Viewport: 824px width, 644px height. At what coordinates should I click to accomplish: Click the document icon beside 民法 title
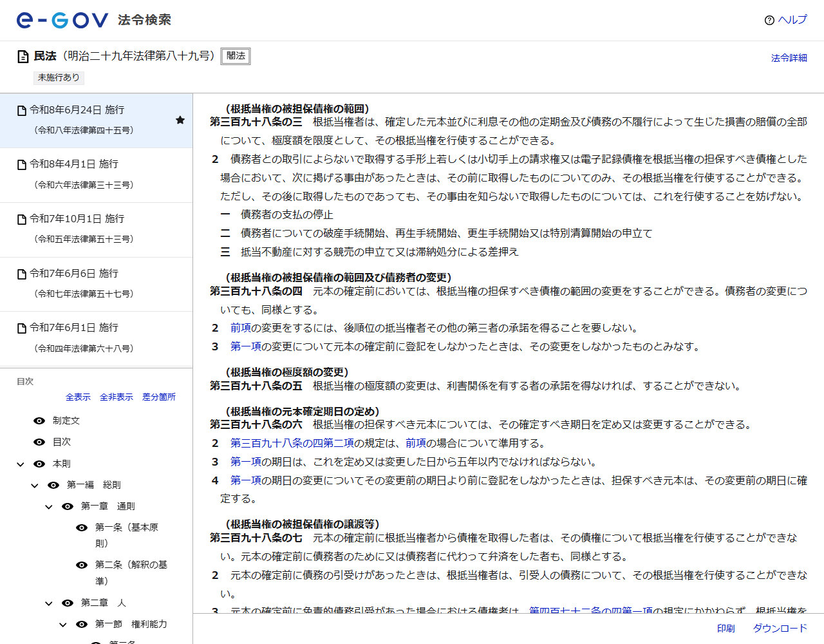23,57
